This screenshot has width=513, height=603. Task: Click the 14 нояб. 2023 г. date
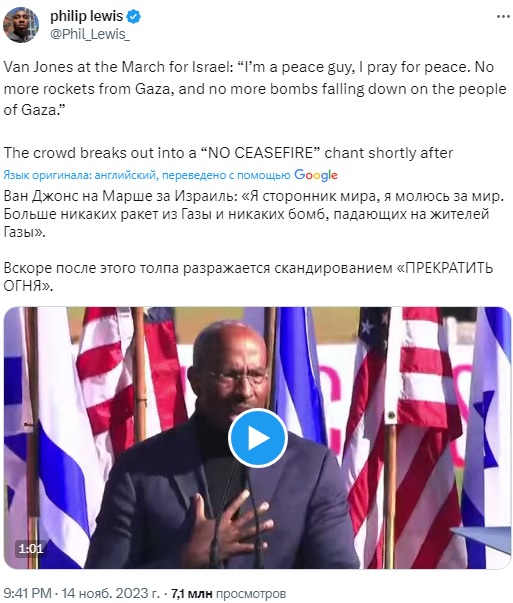tap(110, 593)
